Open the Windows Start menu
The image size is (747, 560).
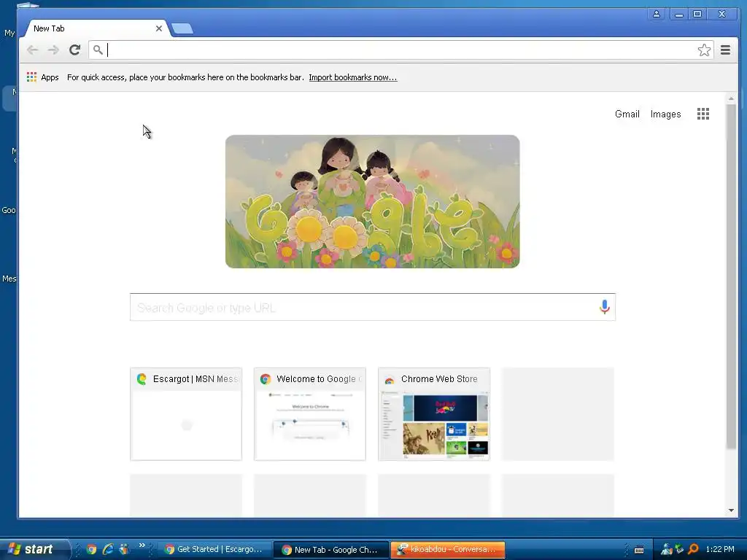click(x=35, y=549)
